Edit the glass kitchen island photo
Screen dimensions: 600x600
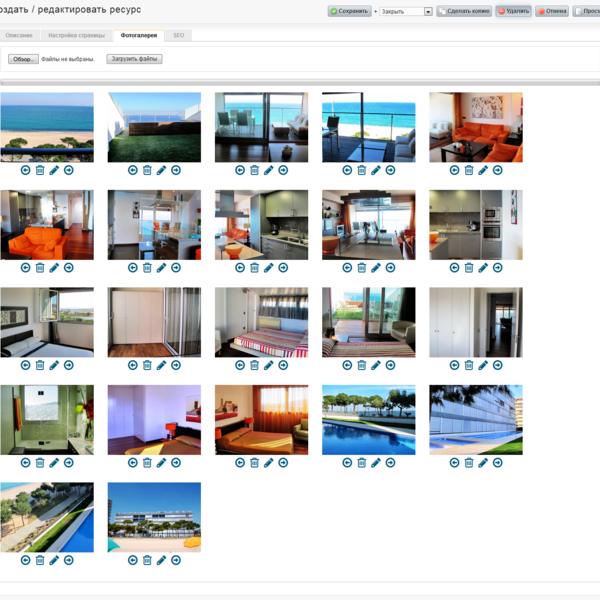click(161, 268)
